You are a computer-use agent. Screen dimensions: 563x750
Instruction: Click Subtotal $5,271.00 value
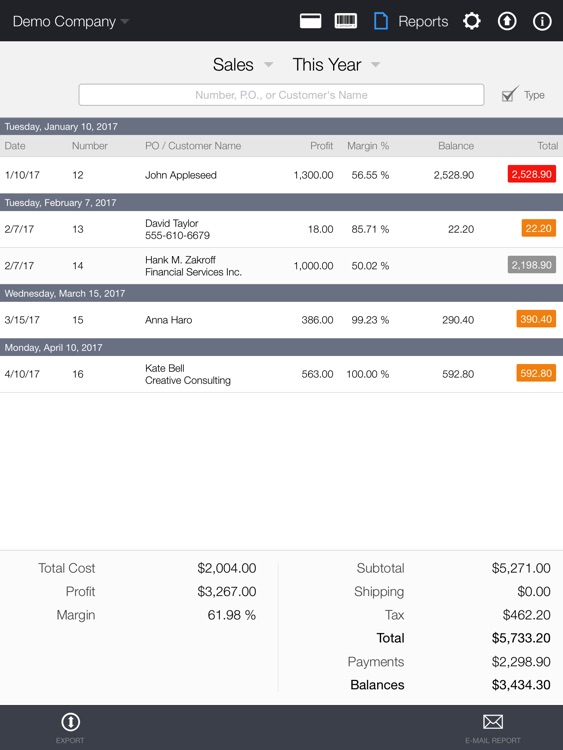coord(521,568)
